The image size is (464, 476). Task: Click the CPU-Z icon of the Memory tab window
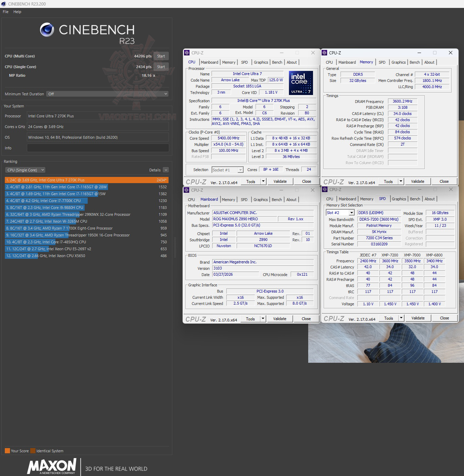(324, 53)
